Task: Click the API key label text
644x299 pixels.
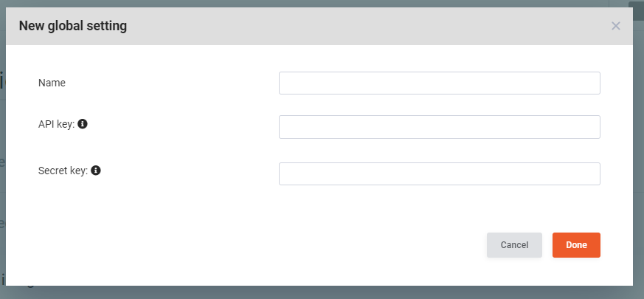Action: click(x=56, y=124)
